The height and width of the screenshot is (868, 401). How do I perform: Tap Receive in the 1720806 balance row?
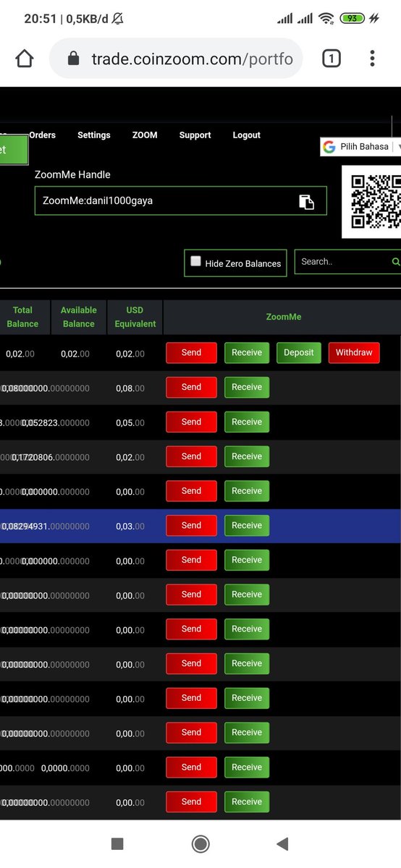[247, 456]
